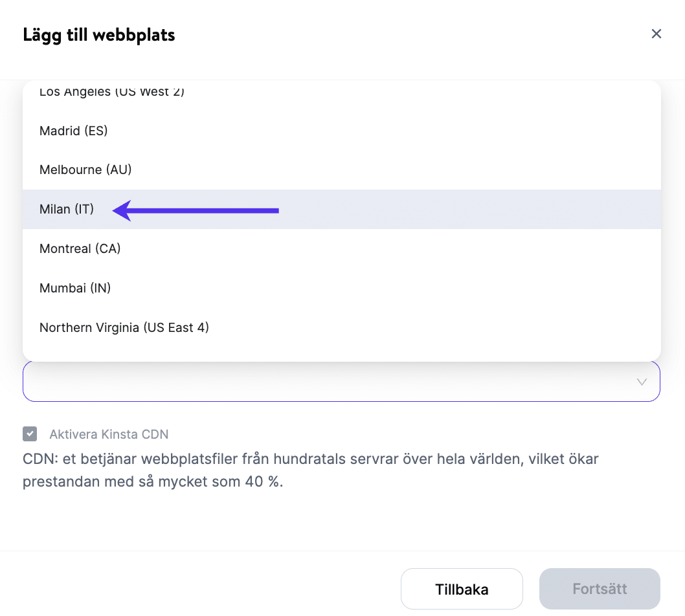Focus the empty location select field
The width and height of the screenshot is (685, 616).
tap(324, 382)
